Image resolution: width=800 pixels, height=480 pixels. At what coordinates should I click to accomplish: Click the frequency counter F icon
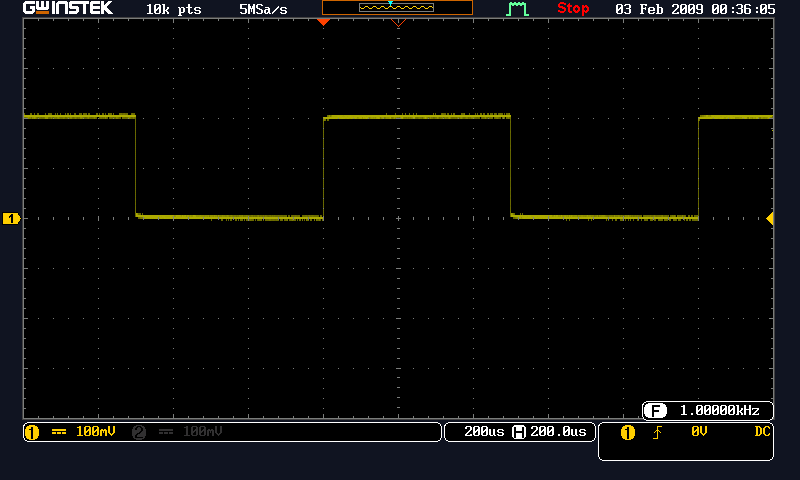(656, 411)
